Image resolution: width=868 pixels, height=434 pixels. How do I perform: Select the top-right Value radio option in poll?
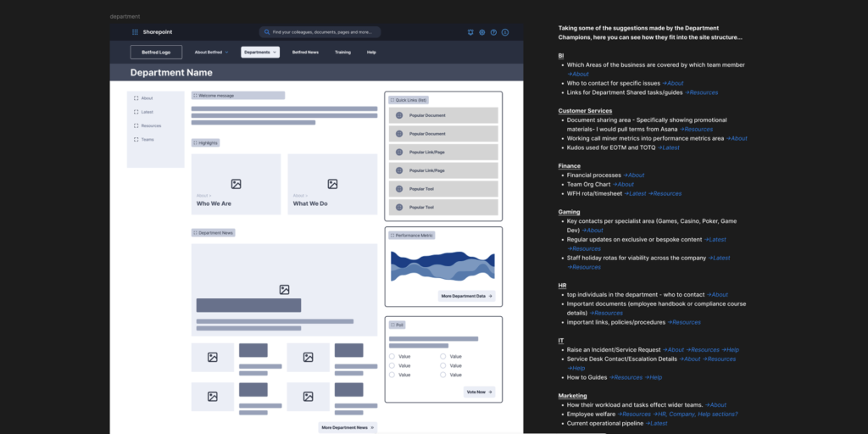point(442,357)
